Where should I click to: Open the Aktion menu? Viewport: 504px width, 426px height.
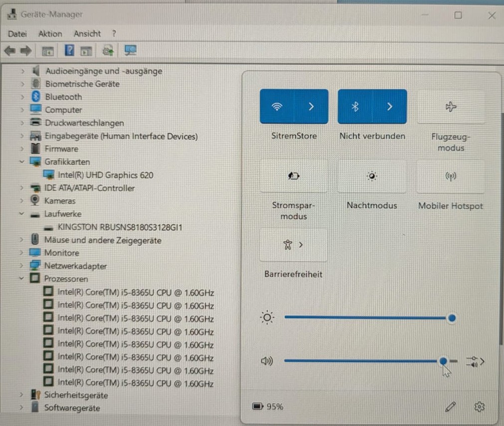(x=50, y=34)
